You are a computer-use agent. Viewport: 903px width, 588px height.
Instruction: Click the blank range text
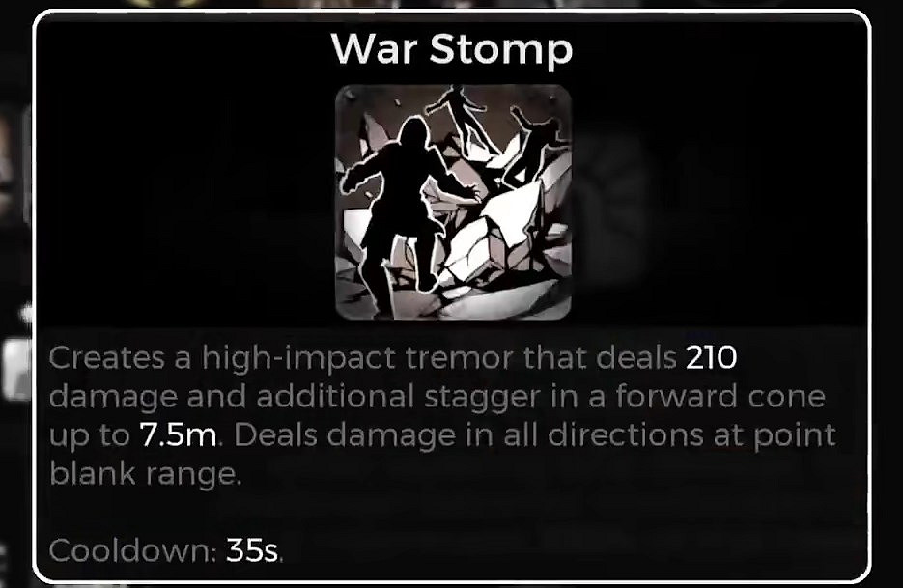point(145,474)
